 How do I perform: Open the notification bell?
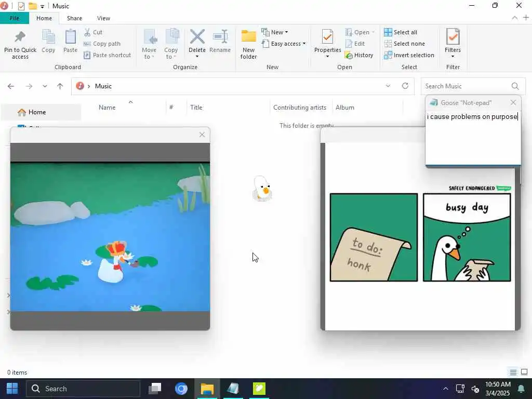[521, 389]
